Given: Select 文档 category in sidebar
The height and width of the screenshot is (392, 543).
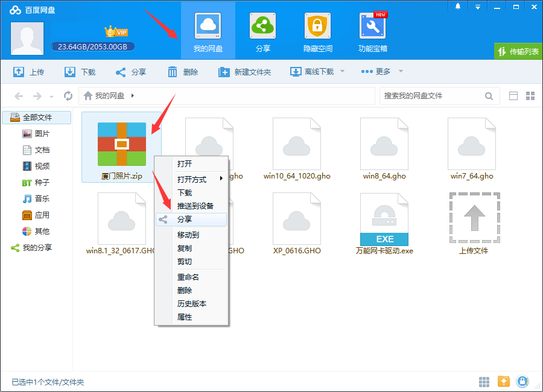Looking at the screenshot, I should pos(36,150).
